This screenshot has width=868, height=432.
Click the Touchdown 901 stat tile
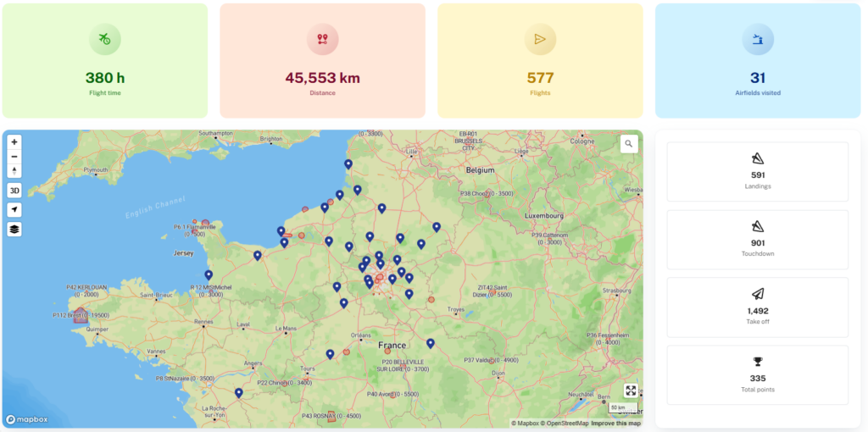click(x=757, y=240)
